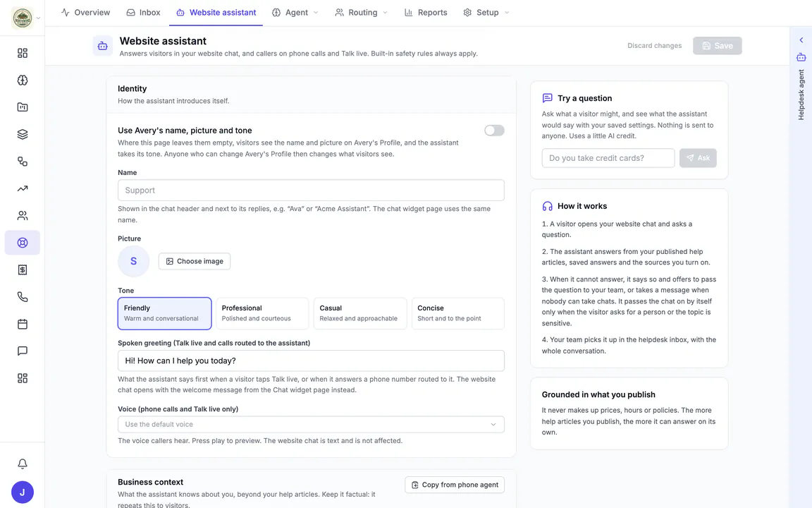The height and width of the screenshot is (508, 812).
Task: Open the trending arrow icon in the sidebar
Action: [x=23, y=188]
